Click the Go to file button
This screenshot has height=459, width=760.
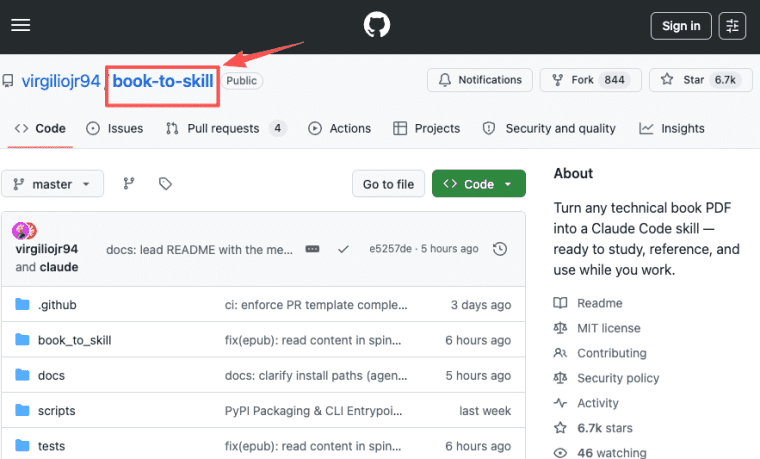[x=388, y=184]
